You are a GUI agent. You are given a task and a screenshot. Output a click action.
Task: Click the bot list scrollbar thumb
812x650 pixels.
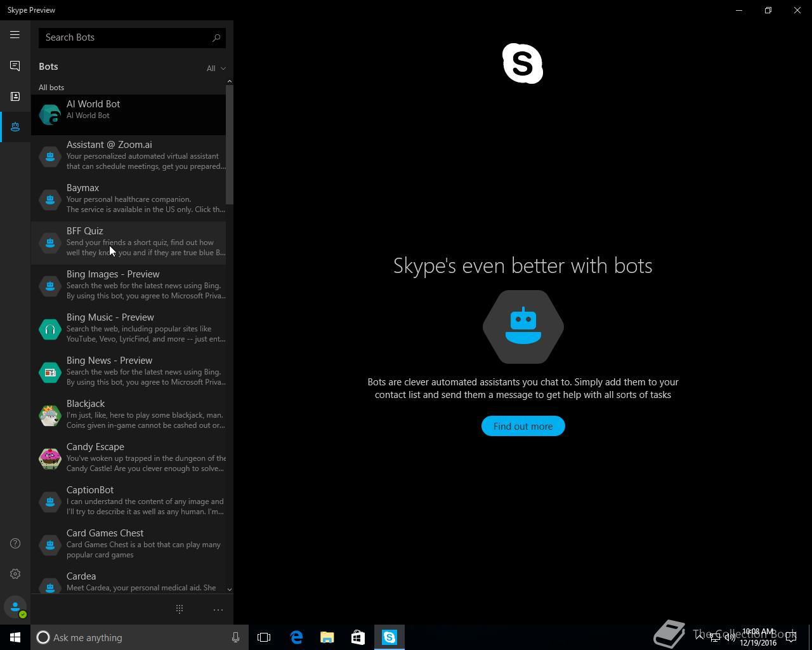click(230, 145)
